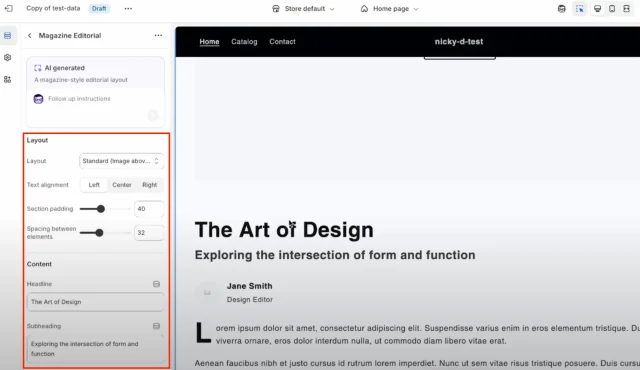Click the Jane Smith author name
Screen dimensions: 640x370
pos(249,286)
